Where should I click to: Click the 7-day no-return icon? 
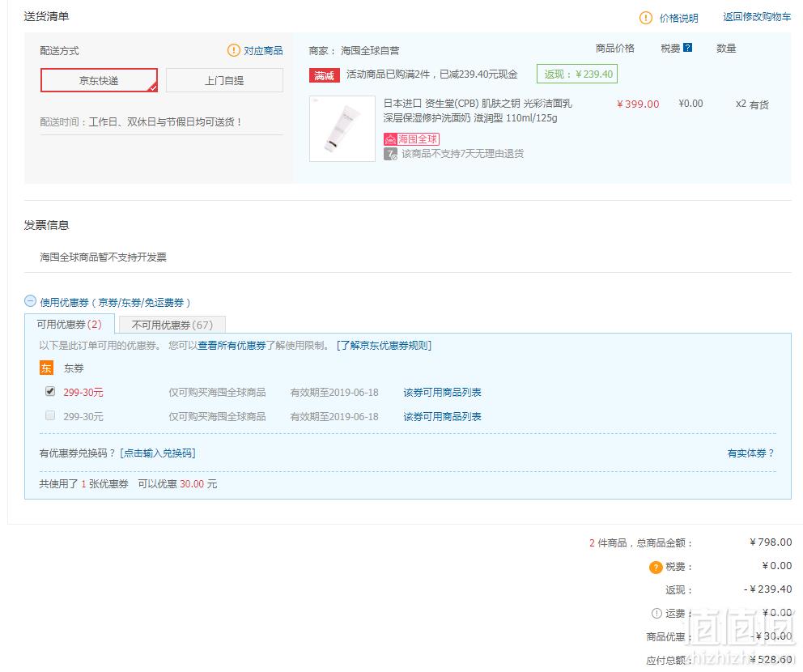click(x=390, y=154)
